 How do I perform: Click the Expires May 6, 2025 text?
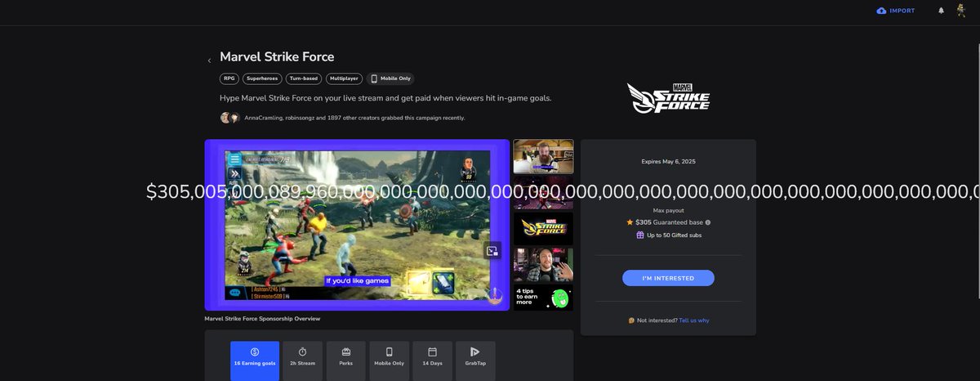pyautogui.click(x=668, y=162)
